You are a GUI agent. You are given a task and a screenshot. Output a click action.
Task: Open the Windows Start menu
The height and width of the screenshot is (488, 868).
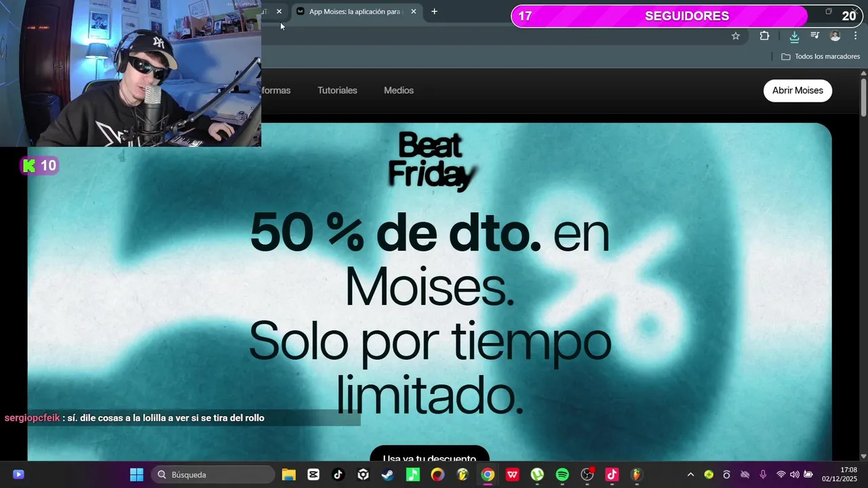pos(136,474)
